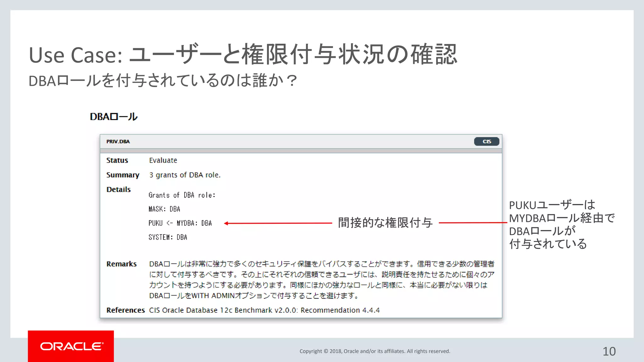Click the 'SYSTEM: DBA' entry
This screenshot has height=362, width=644.
(x=168, y=237)
